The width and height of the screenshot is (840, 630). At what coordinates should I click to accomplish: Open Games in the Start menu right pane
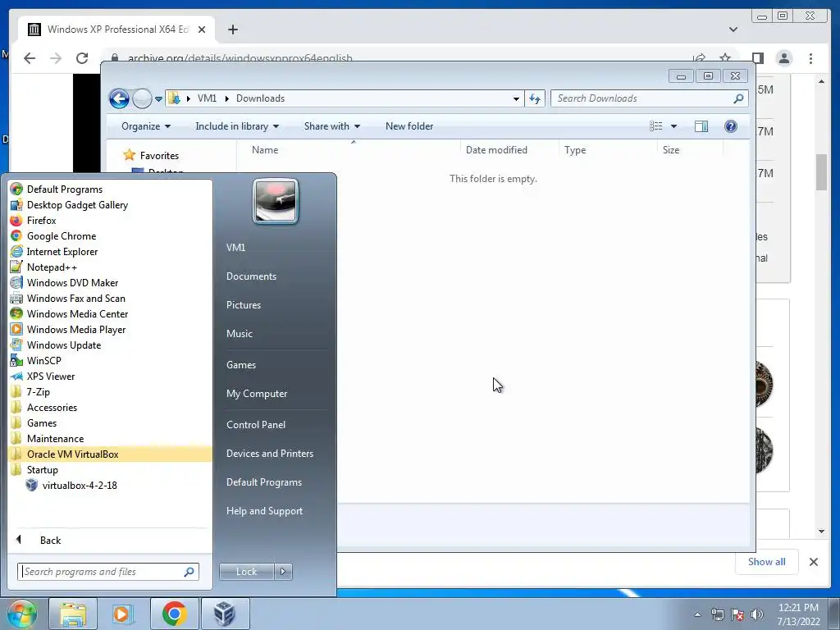241,365
